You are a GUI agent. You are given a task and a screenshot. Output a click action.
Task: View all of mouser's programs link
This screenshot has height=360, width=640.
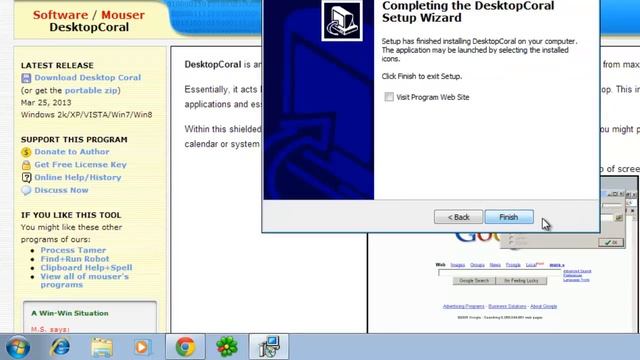tap(84, 280)
